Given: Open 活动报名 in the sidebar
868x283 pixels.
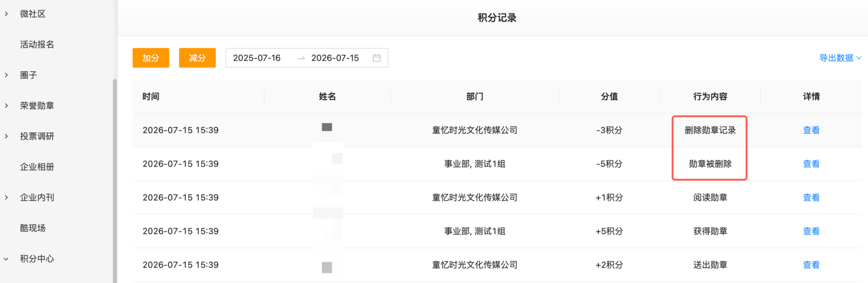Looking at the screenshot, I should (37, 44).
